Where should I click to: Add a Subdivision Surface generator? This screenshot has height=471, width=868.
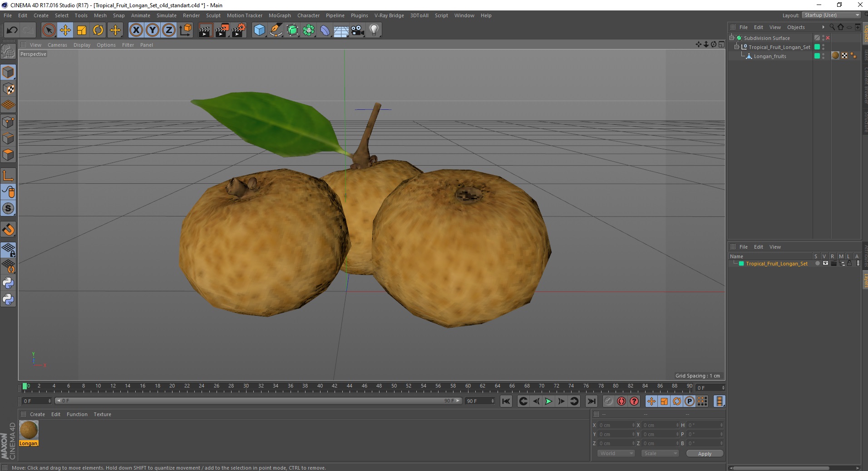(x=292, y=30)
